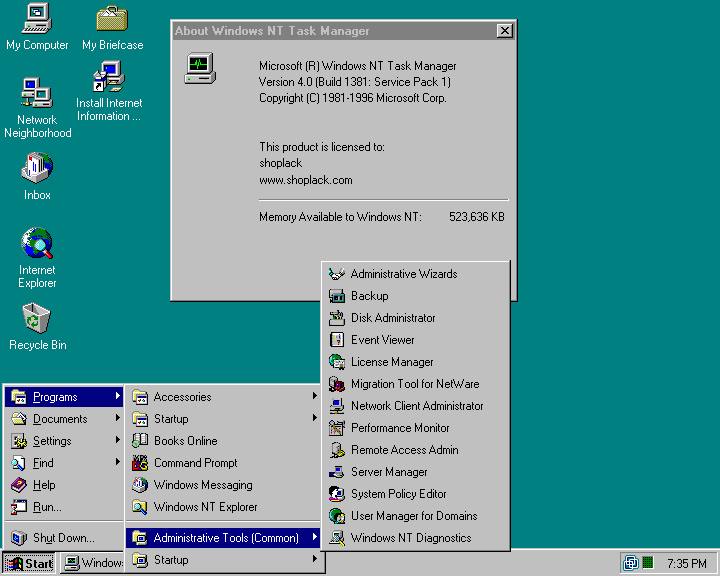Screen dimensions: 720x576
Task: Expand the Accessories submenu arrow
Action: 315,395
